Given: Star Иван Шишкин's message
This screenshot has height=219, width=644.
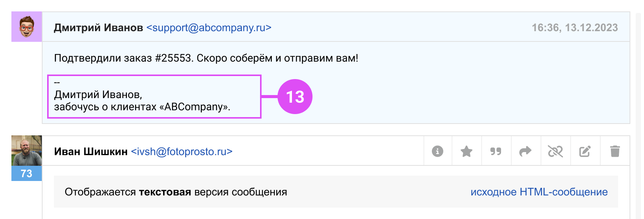Looking at the screenshot, I should pyautogui.click(x=466, y=151).
